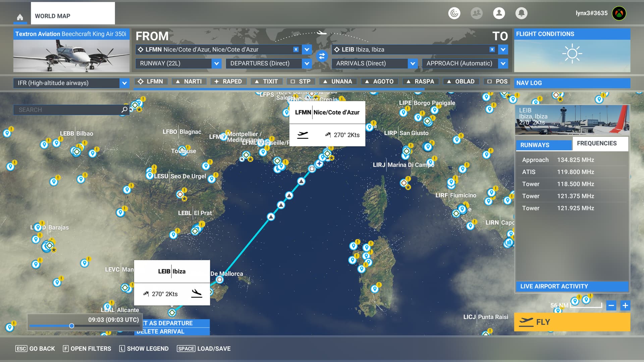Zoom out map with minus button
The width and height of the screenshot is (644, 362).
click(611, 305)
